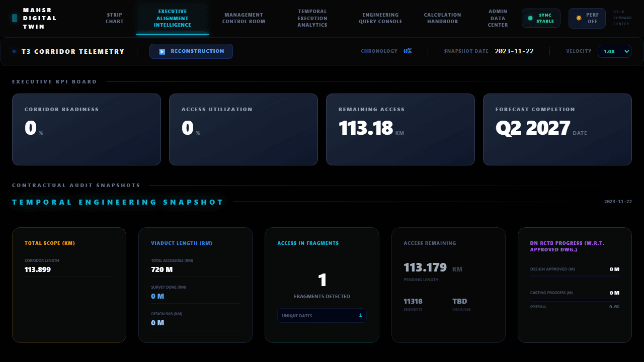Click the play icon in Reconstruction button
644x362 pixels.
pos(162,51)
